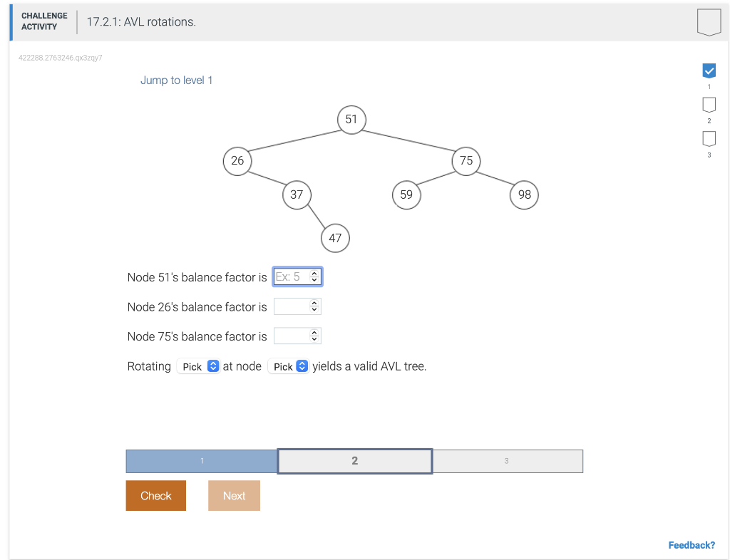Click node 98 in the tree diagram
730x560 pixels.
click(x=524, y=195)
